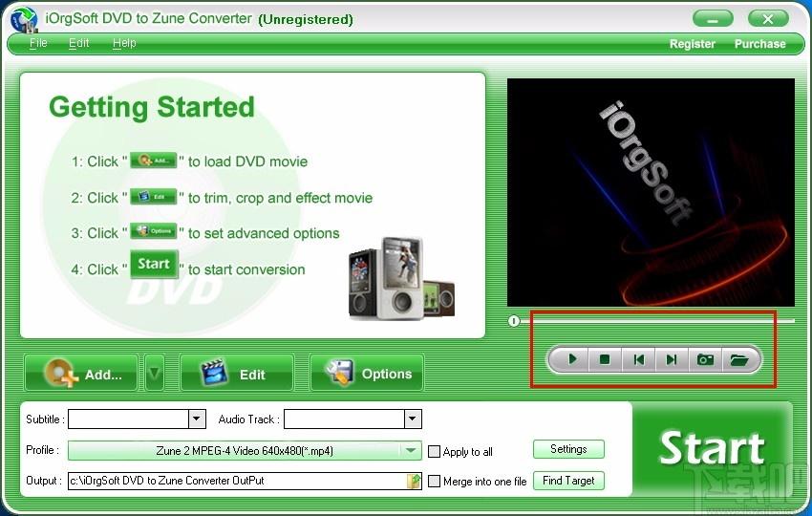Click the Output path text field
812x516 pixels.
click(237, 481)
